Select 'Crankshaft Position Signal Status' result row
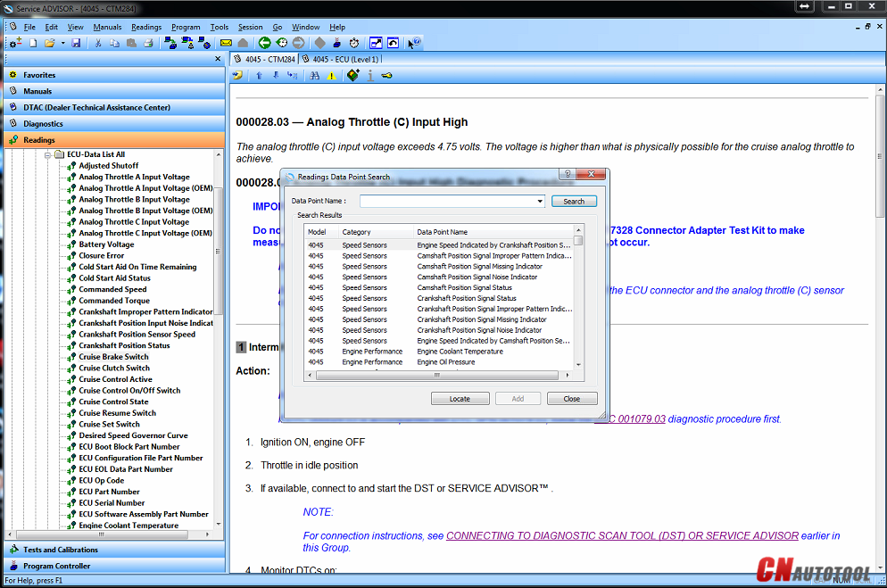This screenshot has height=588, width=887. (x=439, y=298)
